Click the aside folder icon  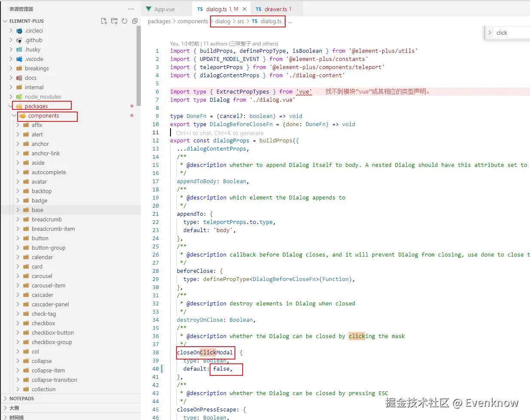(26, 163)
